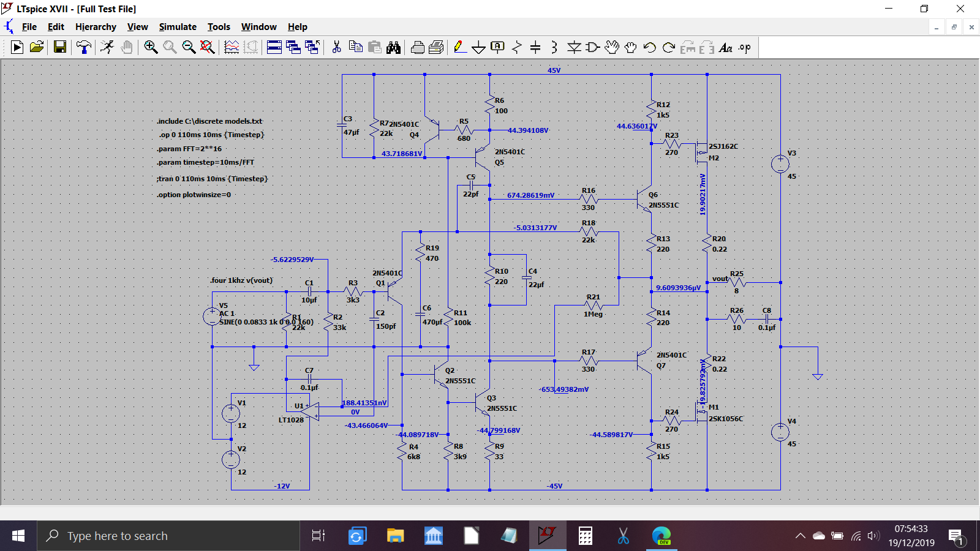Open File Explorer from taskbar
The image size is (980, 551).
click(x=395, y=536)
